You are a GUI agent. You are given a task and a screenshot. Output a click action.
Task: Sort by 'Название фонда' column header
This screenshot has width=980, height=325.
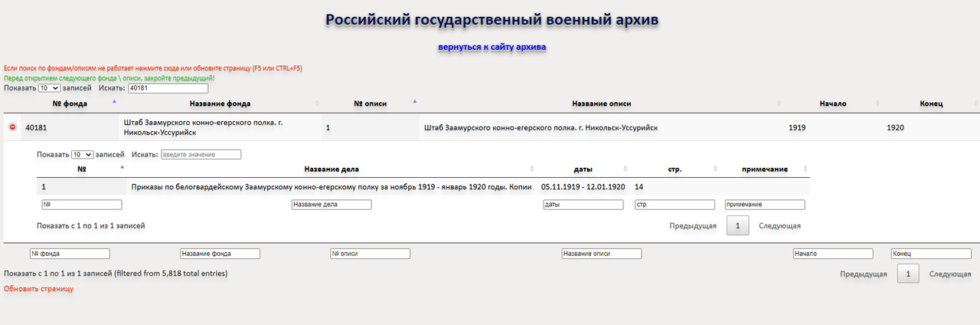[220, 103]
